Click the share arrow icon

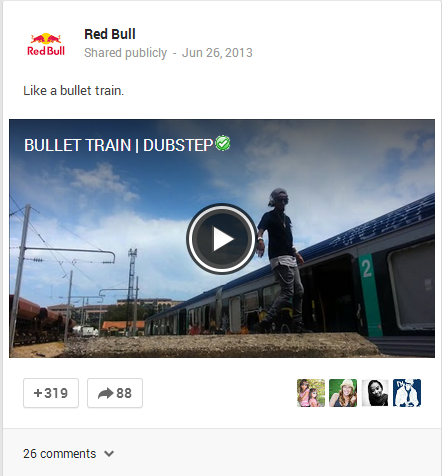click(x=105, y=393)
